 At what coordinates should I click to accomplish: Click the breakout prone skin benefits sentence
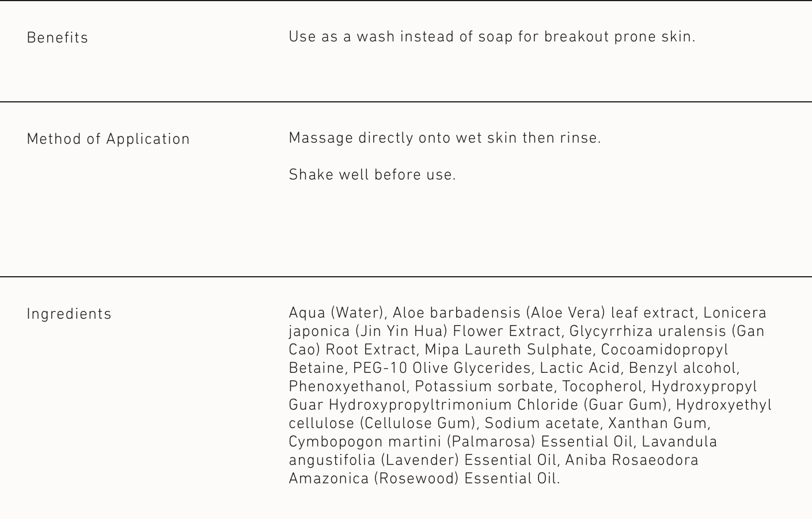492,37
